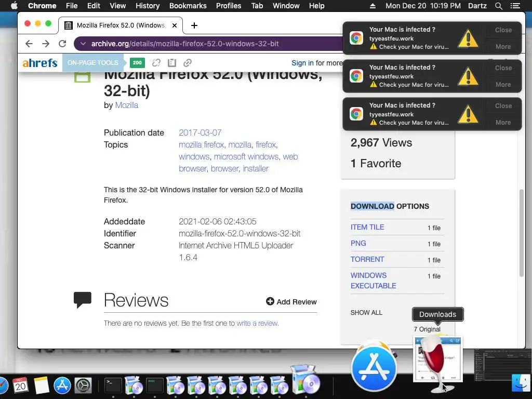532x399 pixels.
Task: Open the History menu
Action: [x=148, y=6]
